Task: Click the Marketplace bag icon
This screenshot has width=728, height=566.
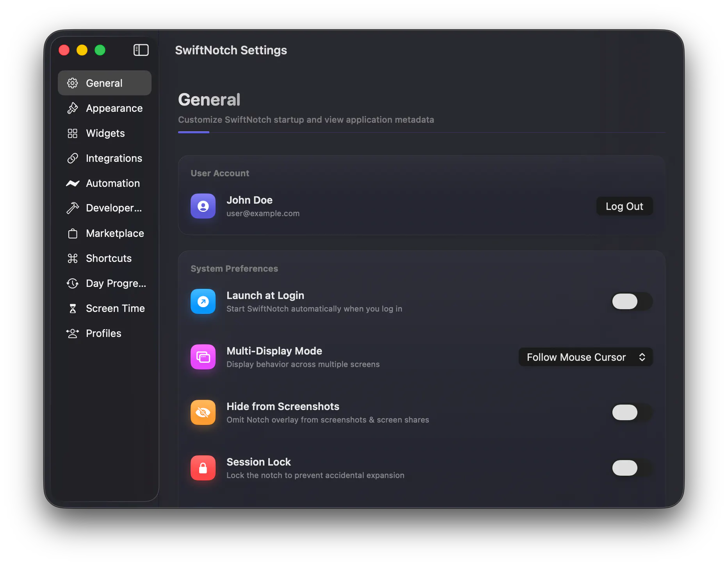Action: point(73,233)
